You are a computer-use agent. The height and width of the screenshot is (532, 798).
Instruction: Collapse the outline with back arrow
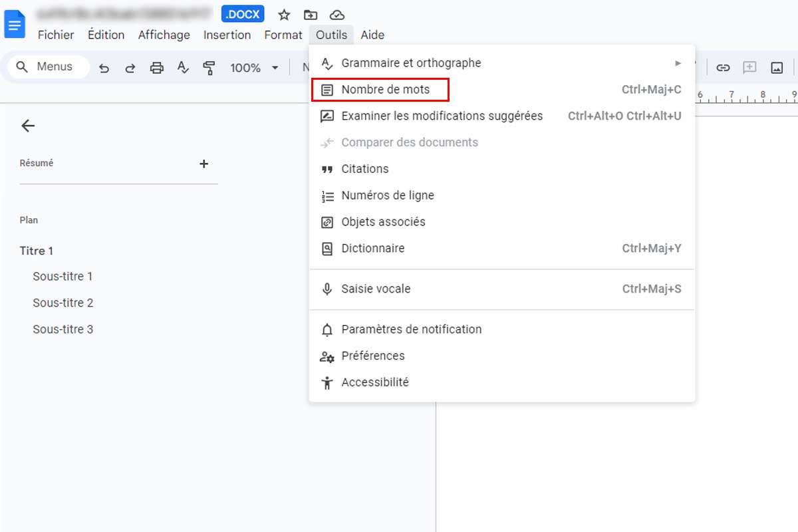pyautogui.click(x=28, y=126)
